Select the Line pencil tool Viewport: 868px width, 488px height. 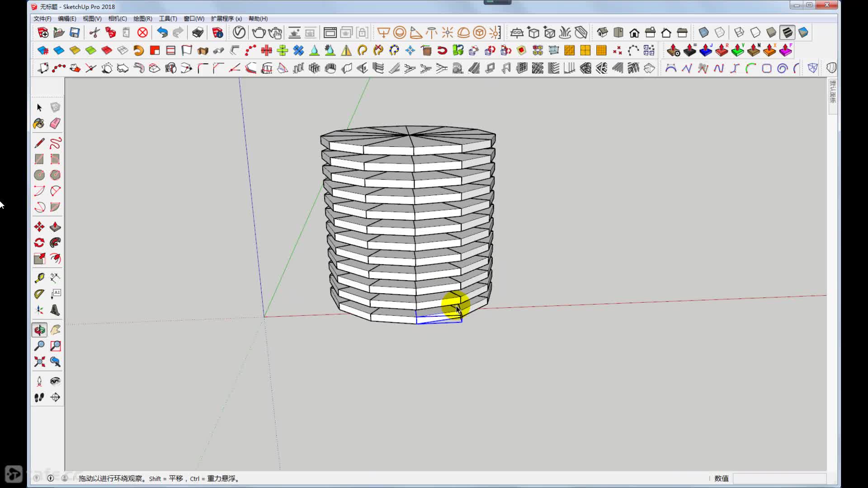point(39,143)
